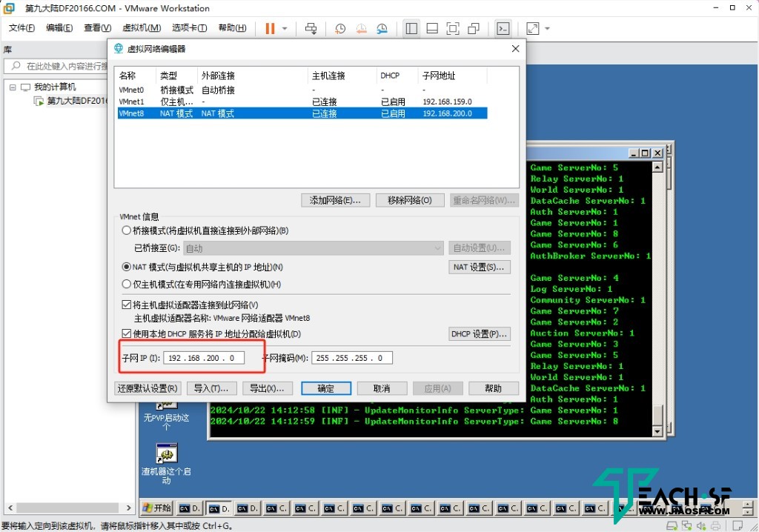Viewport: 759px width, 532px height.
Task: Select the 仅主机模式 host-only radio button
Action: click(x=126, y=284)
